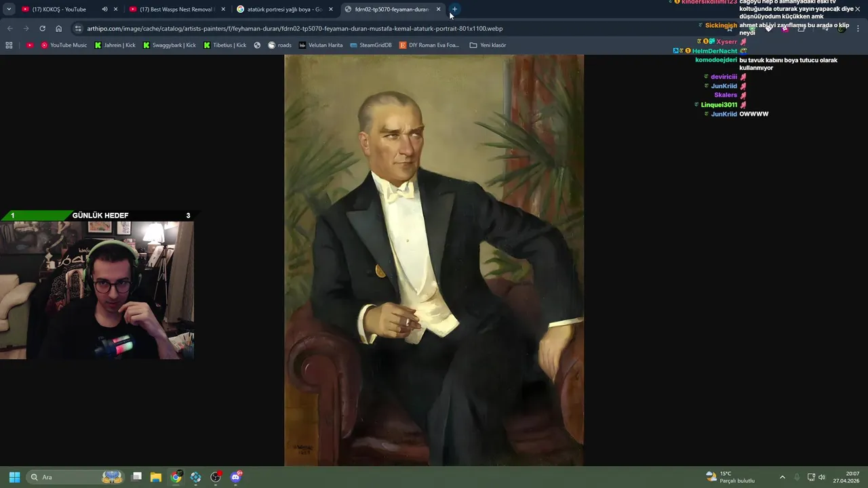Open the roads bookmark
Viewport: 868px width, 488px height.
(x=279, y=45)
